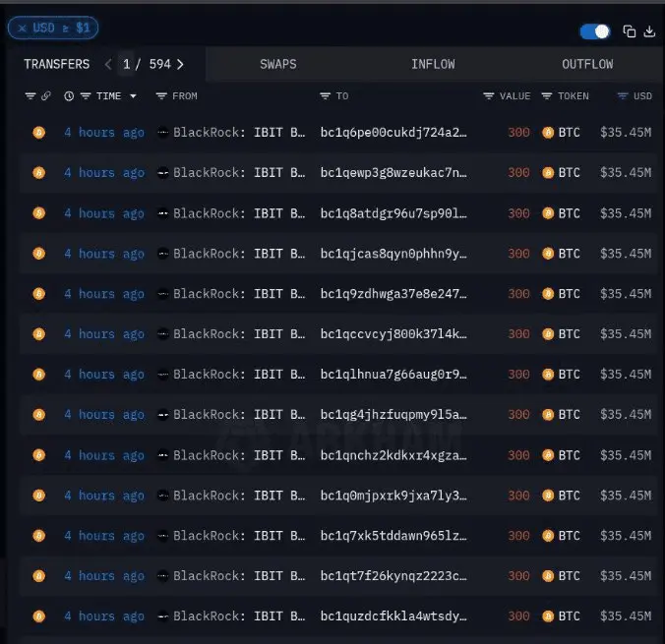This screenshot has width=665, height=644.
Task: Click BTC token in bc1q0mjpxrk9jxa7ly3 row
Action: (561, 496)
